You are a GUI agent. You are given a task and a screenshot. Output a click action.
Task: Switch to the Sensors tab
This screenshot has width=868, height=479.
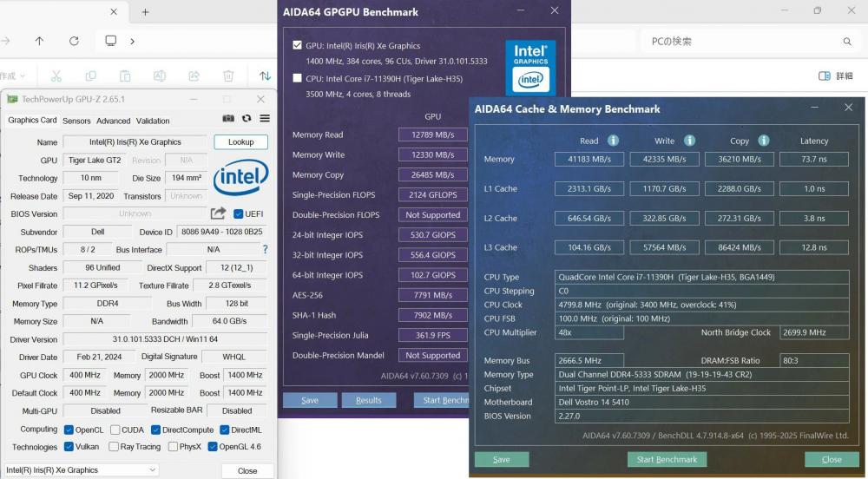click(x=76, y=121)
